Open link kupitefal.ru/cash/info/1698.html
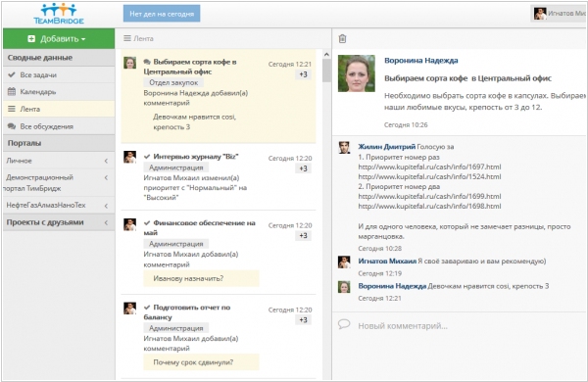588x382 pixels. point(429,207)
